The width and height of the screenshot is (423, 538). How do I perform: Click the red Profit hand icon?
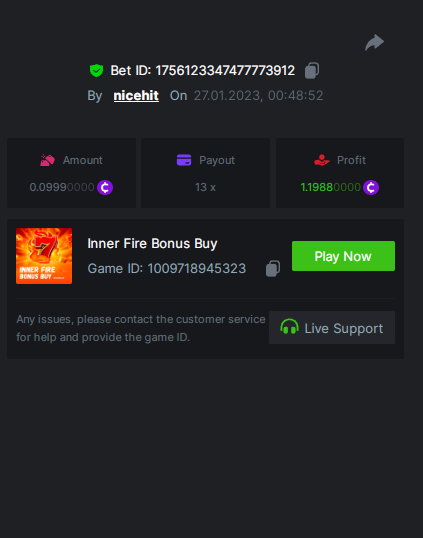click(x=321, y=160)
